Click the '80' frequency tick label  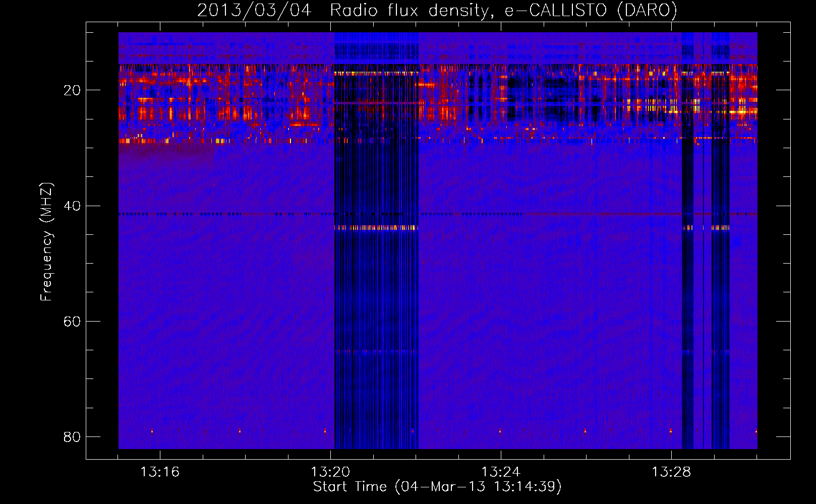pyautogui.click(x=72, y=436)
